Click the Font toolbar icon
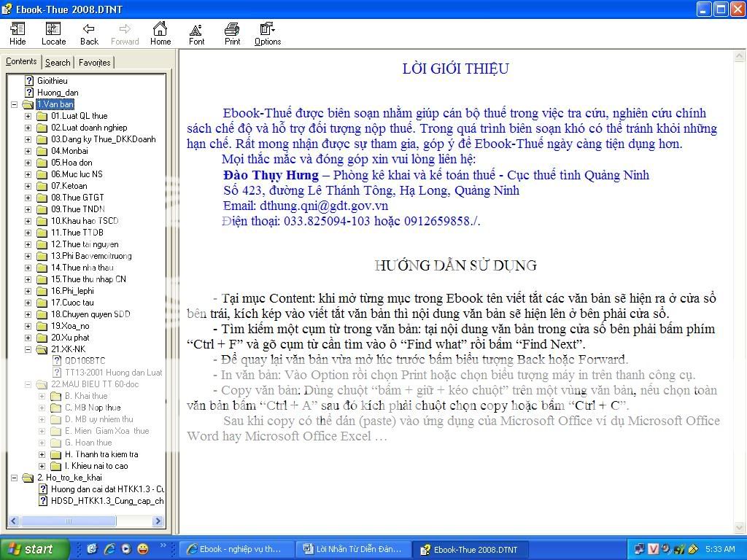Viewport: 747px width, 560px height. [x=196, y=33]
